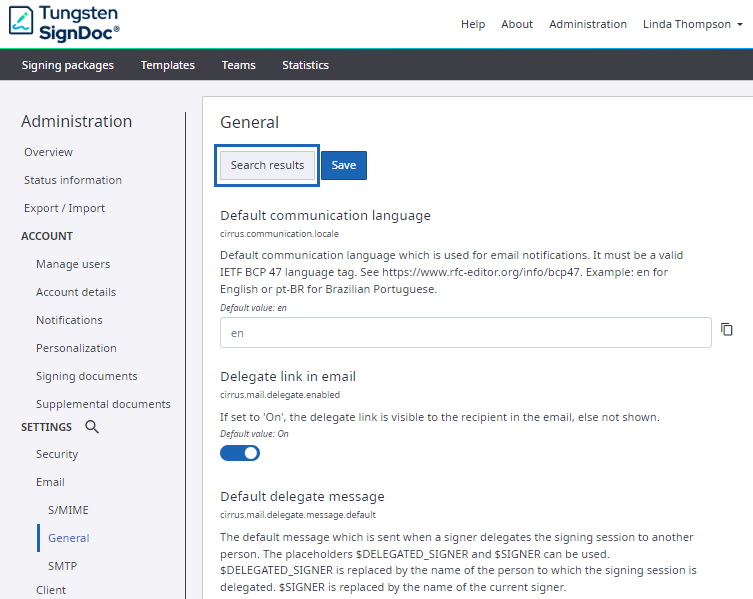This screenshot has height=599, width=753.
Task: Select Overview in the Administration sidebar
Action: tap(48, 152)
